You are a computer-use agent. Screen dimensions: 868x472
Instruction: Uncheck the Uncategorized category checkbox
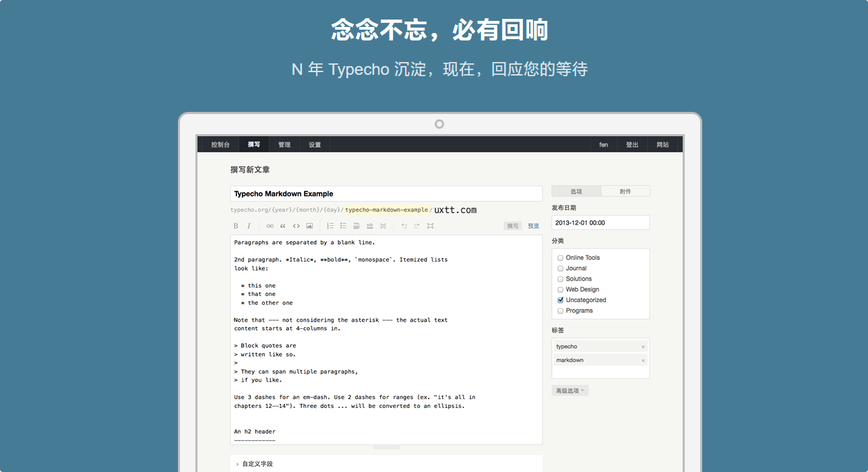tap(560, 300)
